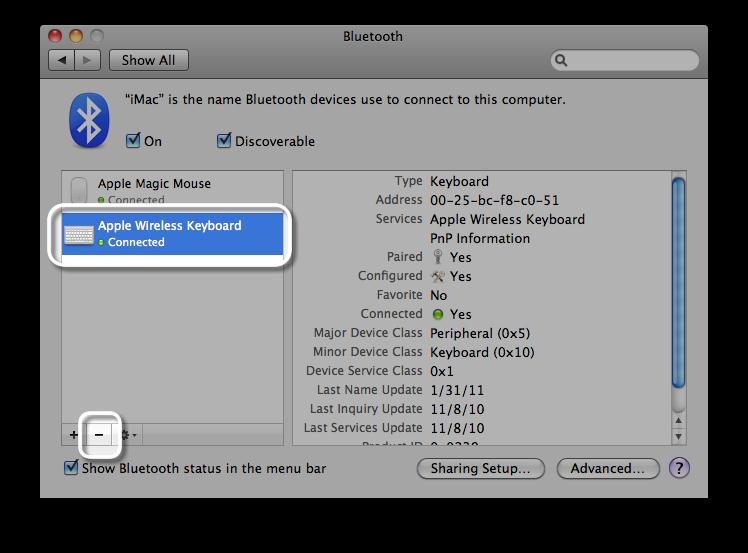This screenshot has width=748, height=553.
Task: Click the minus button to remove device
Action: [x=98, y=435]
